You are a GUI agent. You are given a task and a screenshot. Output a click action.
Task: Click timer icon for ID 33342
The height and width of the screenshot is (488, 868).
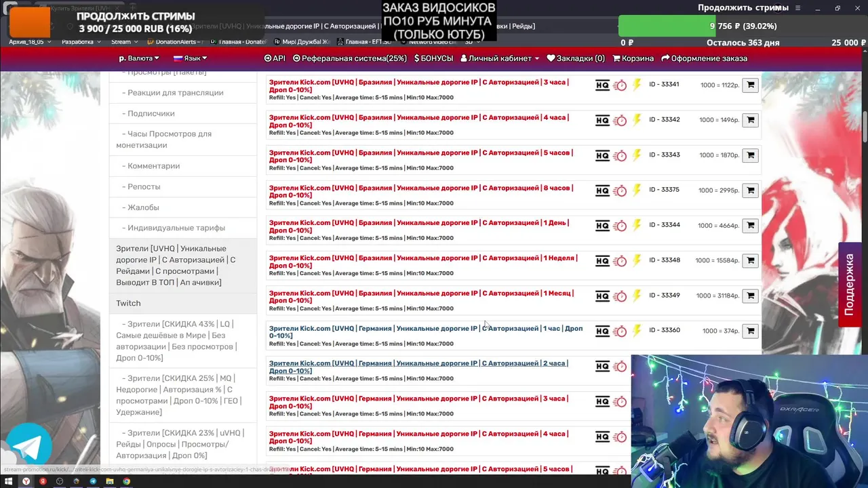[x=620, y=121]
